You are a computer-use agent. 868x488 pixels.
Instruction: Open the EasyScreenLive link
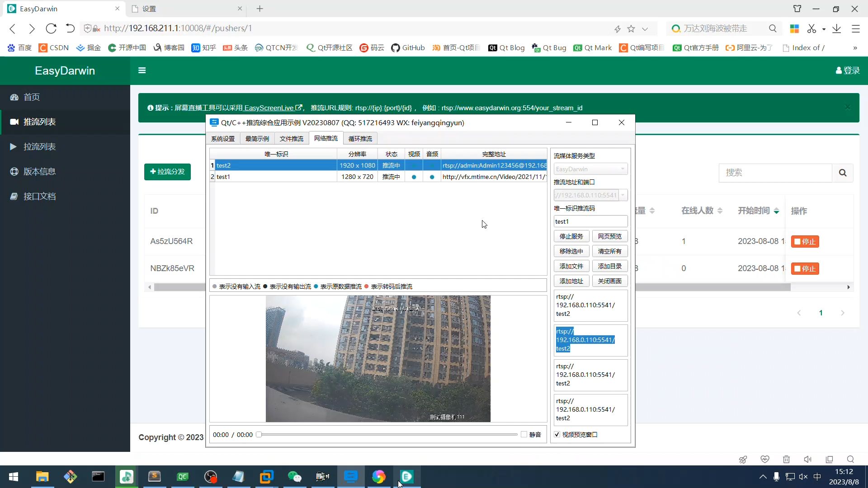273,108
